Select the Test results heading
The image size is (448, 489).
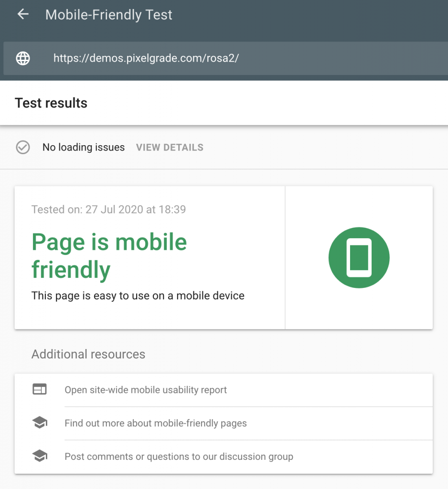click(x=51, y=103)
